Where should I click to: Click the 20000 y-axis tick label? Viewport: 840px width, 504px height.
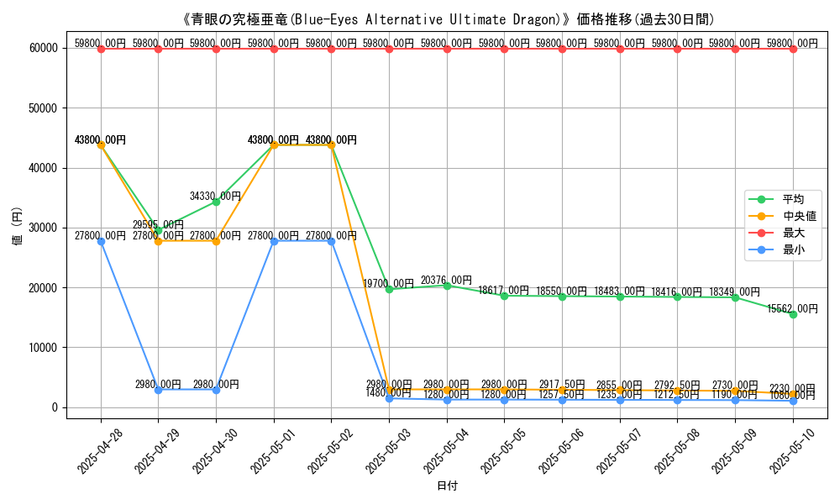point(44,287)
